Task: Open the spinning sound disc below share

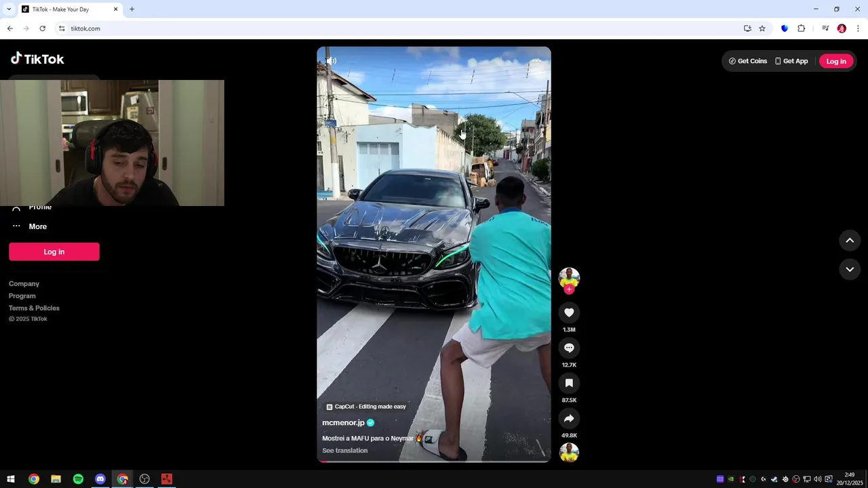Action: point(569,453)
